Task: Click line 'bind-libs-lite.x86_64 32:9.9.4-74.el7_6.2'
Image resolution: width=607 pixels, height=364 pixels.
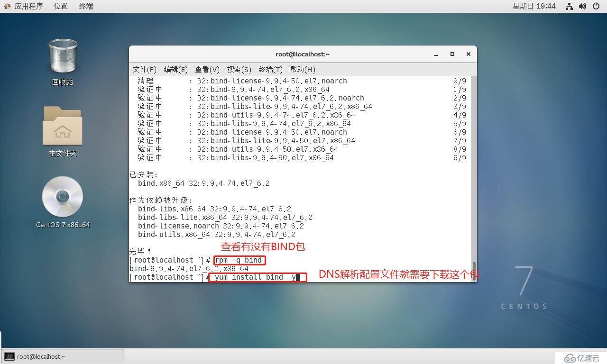Action: click(x=225, y=218)
